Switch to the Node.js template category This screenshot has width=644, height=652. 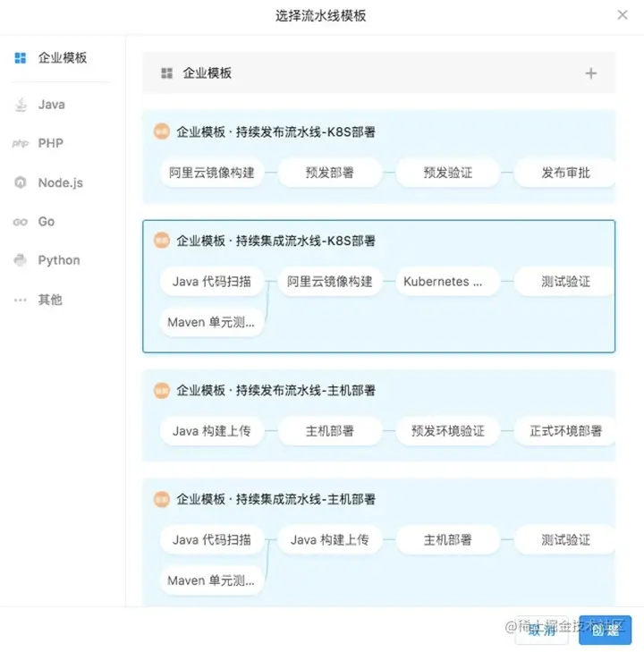coord(60,182)
